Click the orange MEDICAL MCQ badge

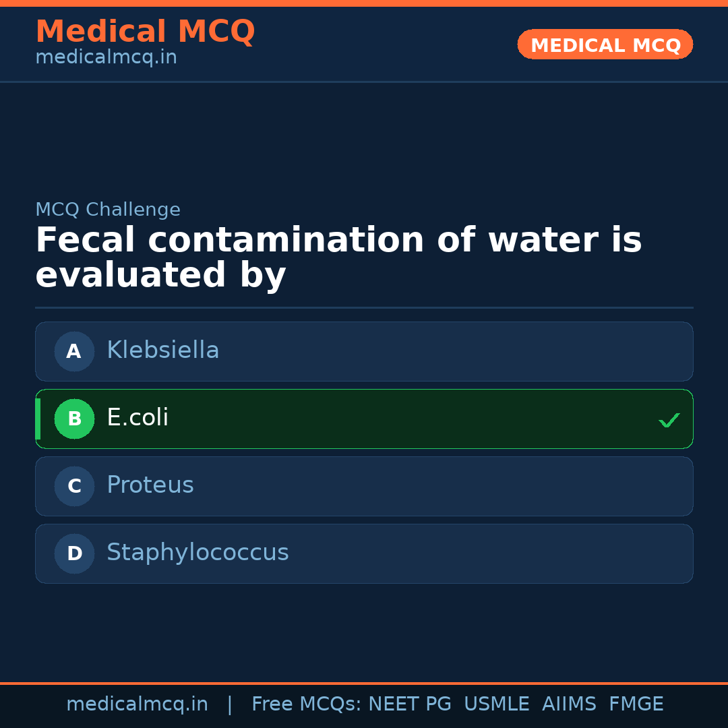pyautogui.click(x=605, y=44)
